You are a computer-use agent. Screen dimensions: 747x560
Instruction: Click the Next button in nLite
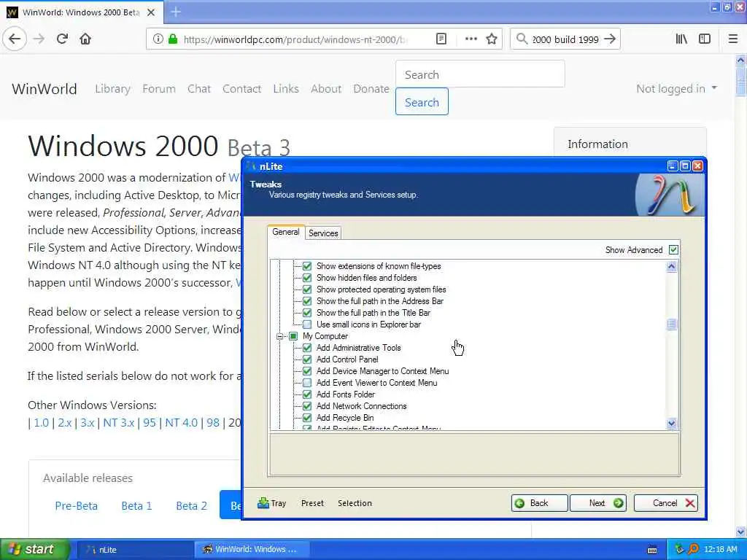pyautogui.click(x=598, y=503)
